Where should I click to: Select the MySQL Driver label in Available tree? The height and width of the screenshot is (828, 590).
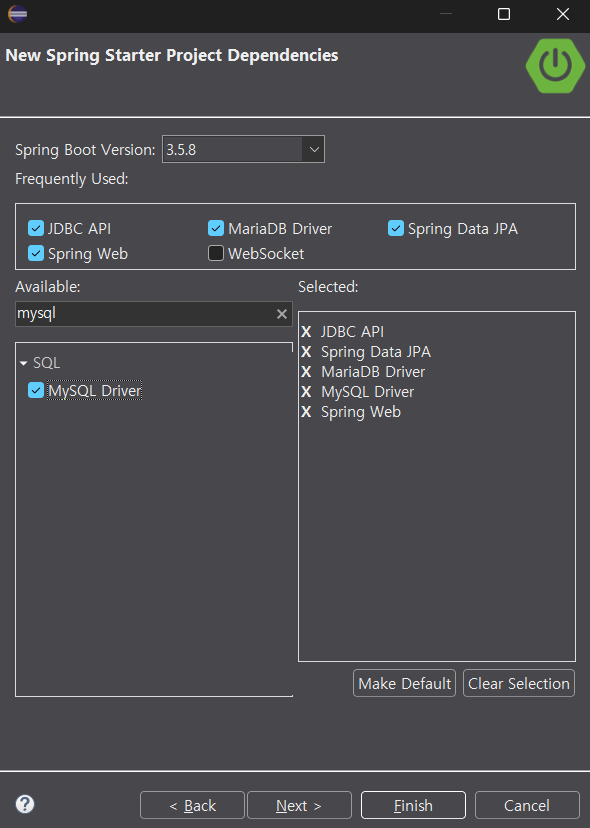tap(95, 391)
